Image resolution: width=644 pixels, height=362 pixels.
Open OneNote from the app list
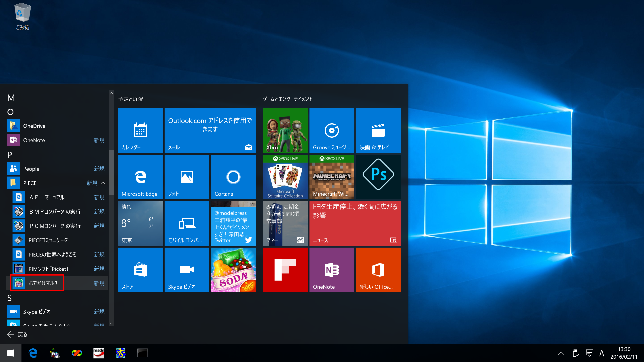point(57,140)
